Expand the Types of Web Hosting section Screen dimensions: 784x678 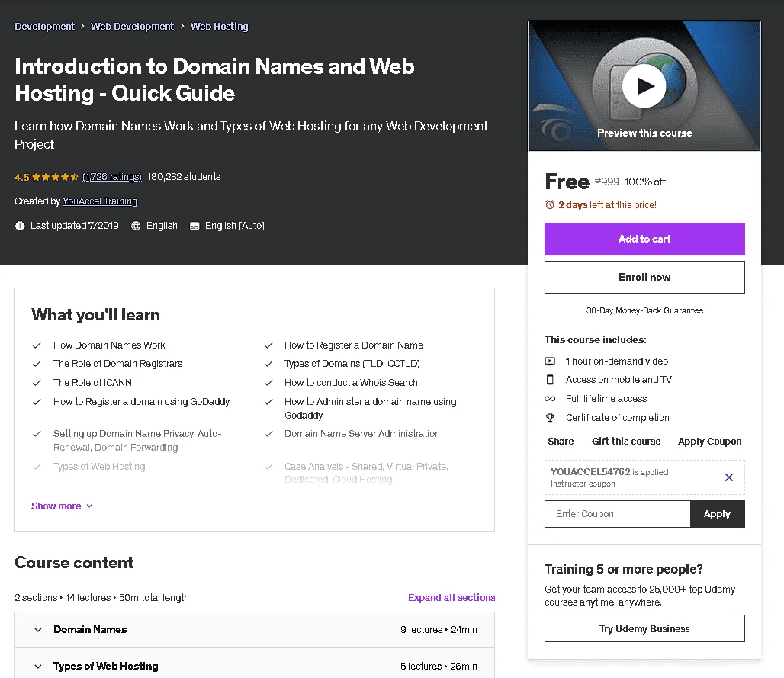pyautogui.click(x=255, y=664)
